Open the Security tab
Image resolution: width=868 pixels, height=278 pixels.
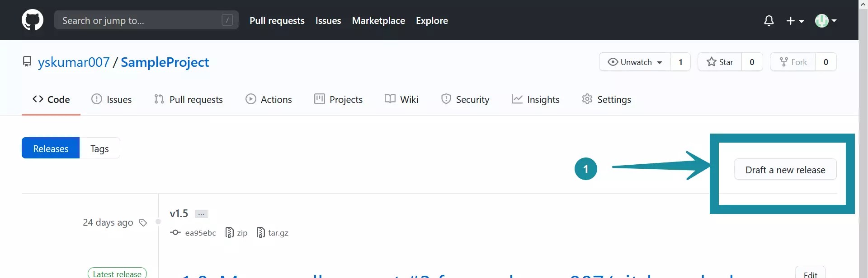[465, 99]
